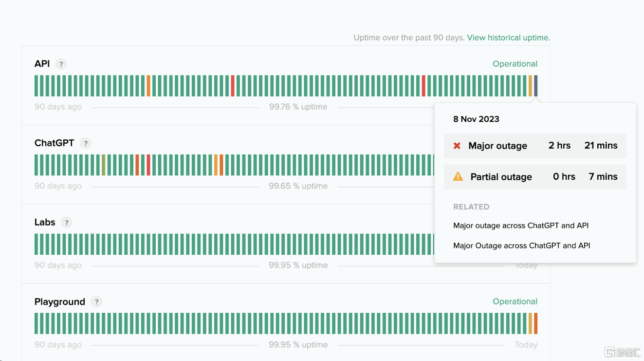Open the ChatGPT question mark tooltip icon

[86, 143]
